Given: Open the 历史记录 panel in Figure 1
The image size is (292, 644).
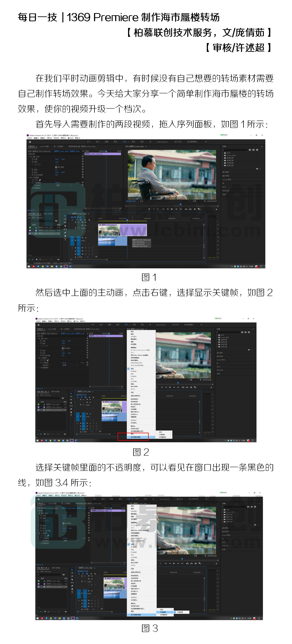Looking at the screenshot, I should [226, 191].
